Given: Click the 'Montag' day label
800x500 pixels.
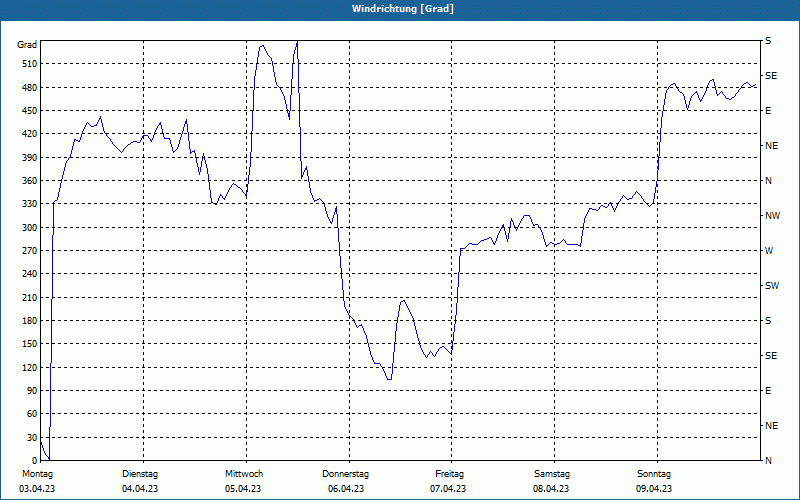Looking at the screenshot, I should point(37,474).
